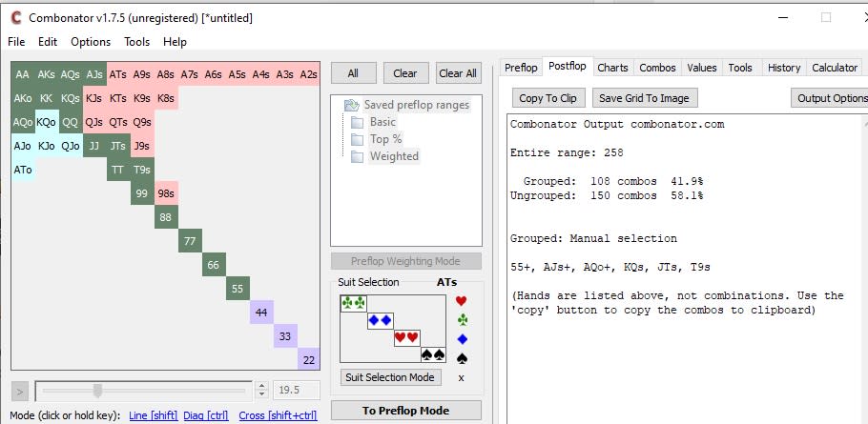Click the play arrow button beside slider
The height and width of the screenshot is (424, 868).
19,392
